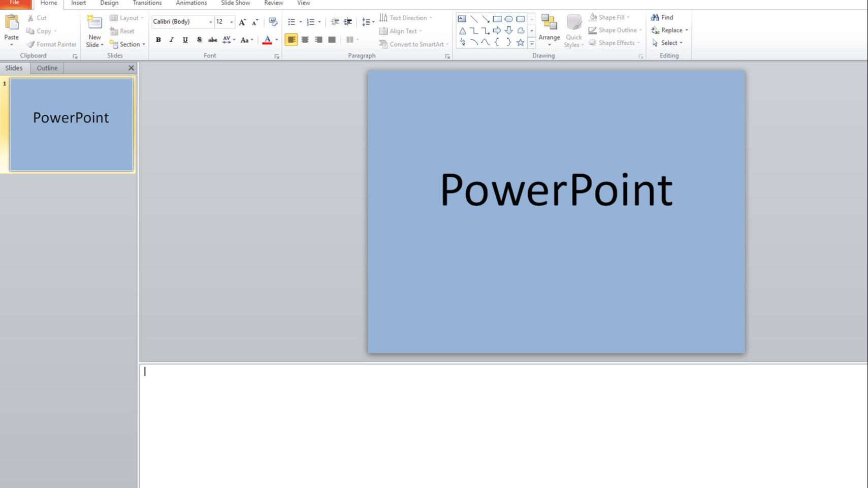Apply bullet list formatting
868x488 pixels.
(290, 22)
